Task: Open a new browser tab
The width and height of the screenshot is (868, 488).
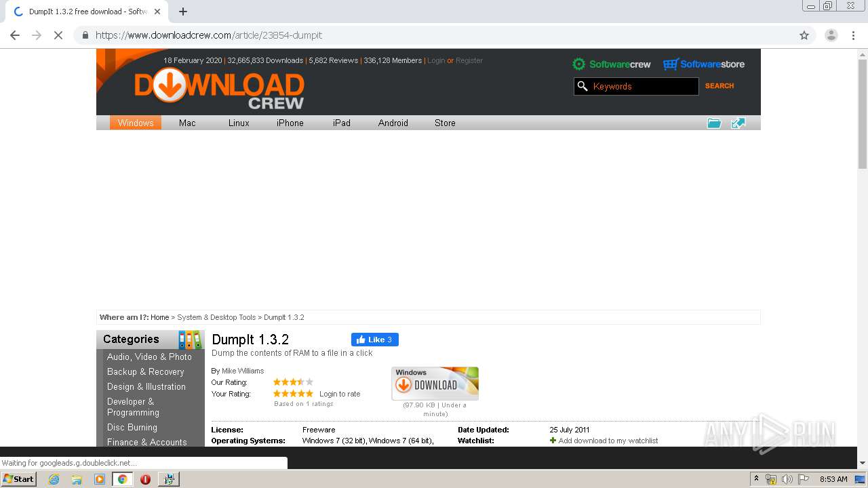Action: click(183, 12)
